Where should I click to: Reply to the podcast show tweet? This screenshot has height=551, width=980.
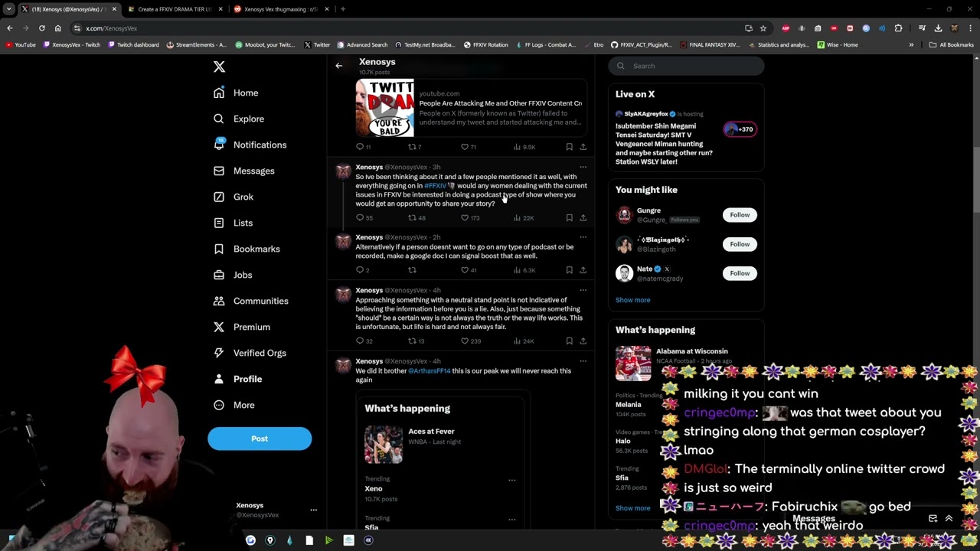point(364,218)
